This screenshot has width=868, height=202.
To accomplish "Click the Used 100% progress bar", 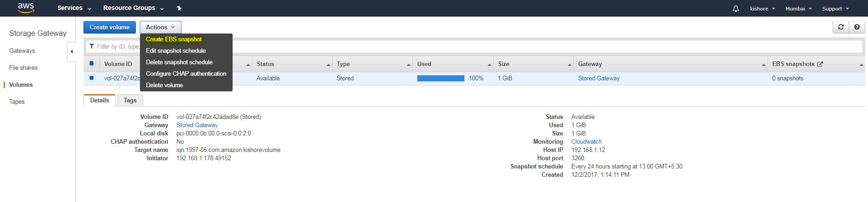I will pyautogui.click(x=440, y=79).
